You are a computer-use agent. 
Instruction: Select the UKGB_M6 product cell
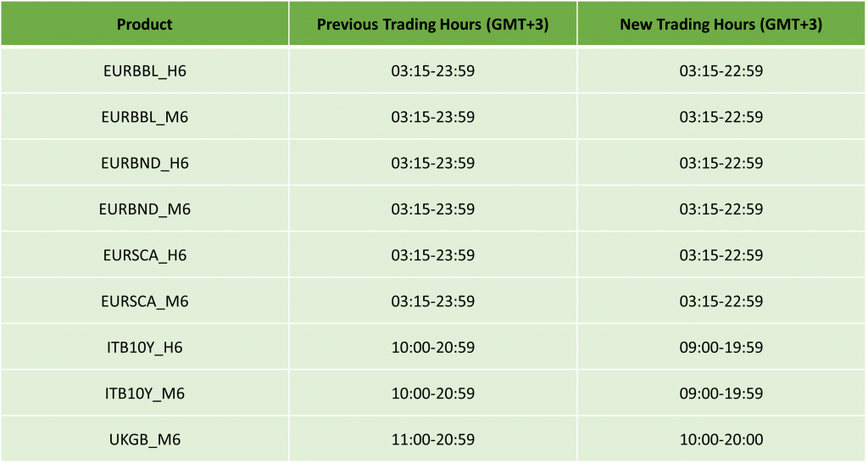click(x=144, y=439)
